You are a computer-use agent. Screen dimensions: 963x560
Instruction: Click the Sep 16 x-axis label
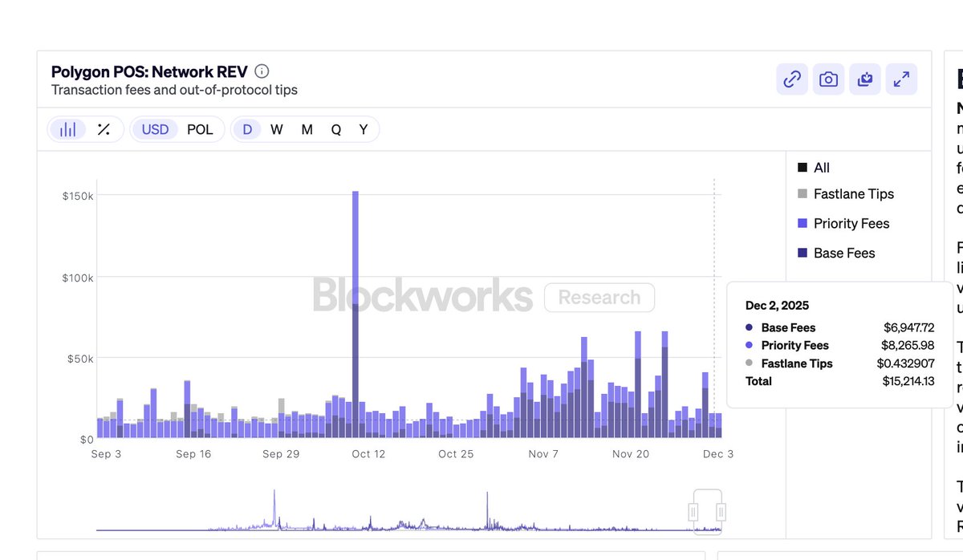pos(193,454)
